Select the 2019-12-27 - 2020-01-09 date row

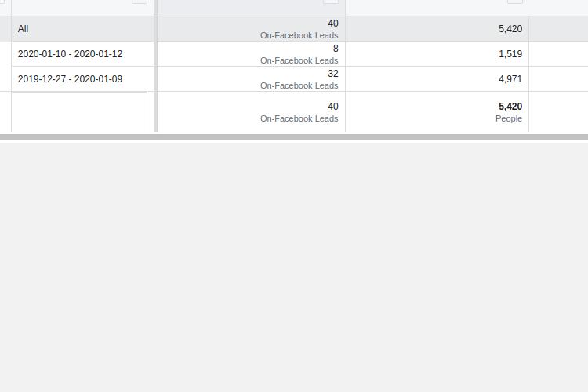point(70,79)
